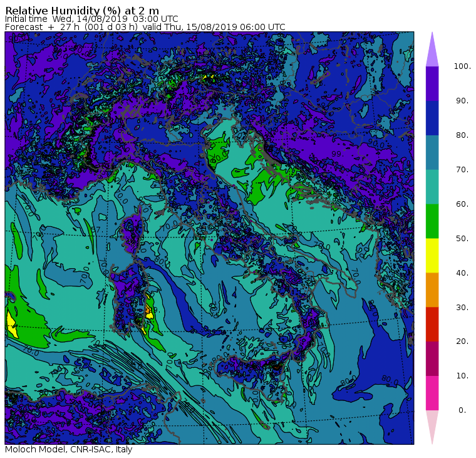This screenshot has width=476, height=458.
Task: Click the '70.' legend label
Action: [462, 169]
